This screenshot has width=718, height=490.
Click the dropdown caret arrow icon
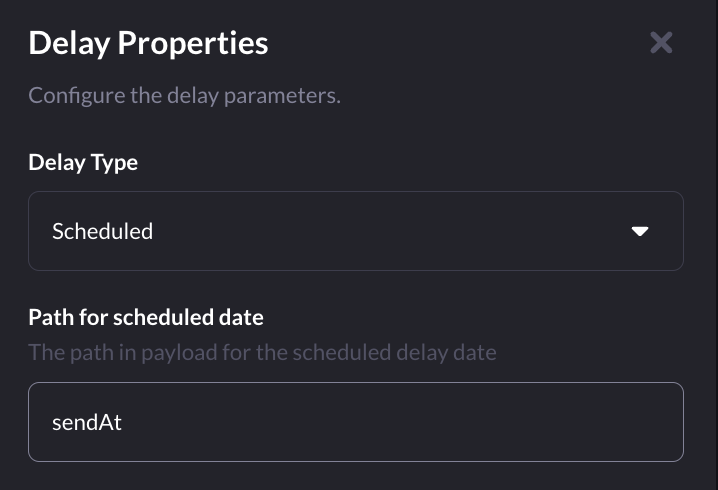pos(640,231)
